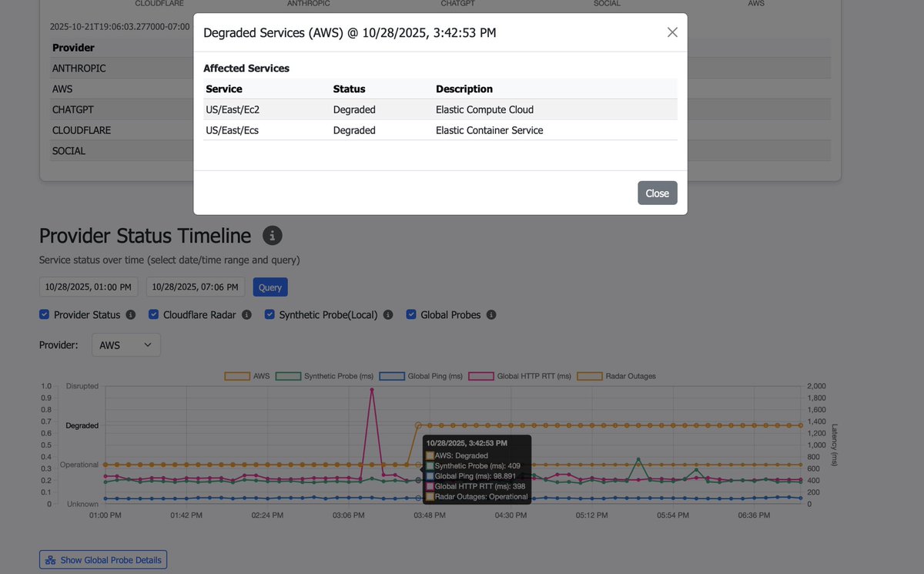Screen dimensions: 924x574
Task: Click the network icon on Show Global Probe Details
Action: 51,560
